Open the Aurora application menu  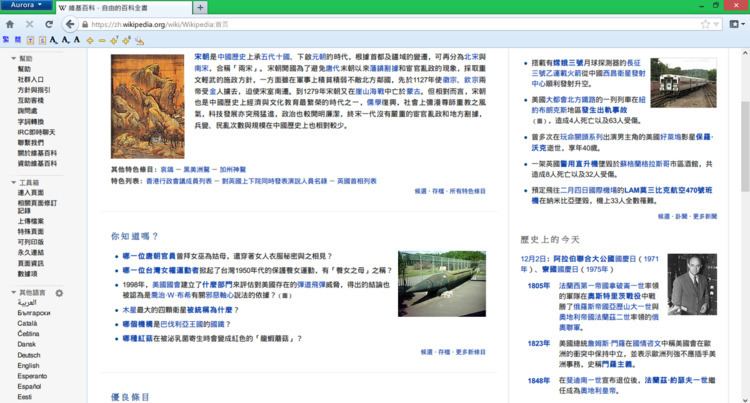pos(24,6)
